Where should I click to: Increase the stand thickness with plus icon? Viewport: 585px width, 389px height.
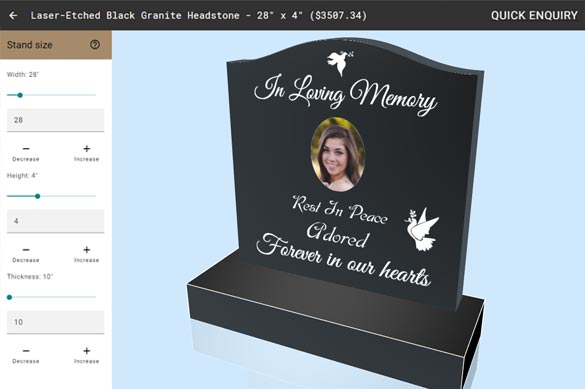[x=87, y=351]
